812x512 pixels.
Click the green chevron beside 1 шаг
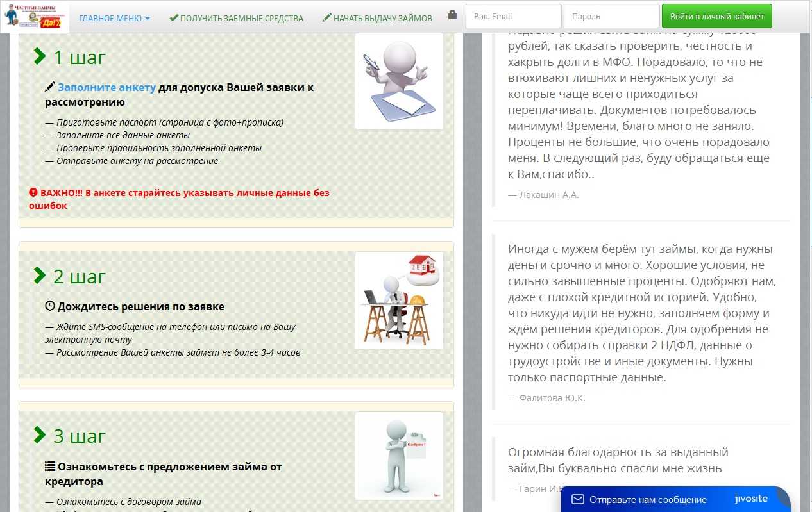(x=40, y=56)
